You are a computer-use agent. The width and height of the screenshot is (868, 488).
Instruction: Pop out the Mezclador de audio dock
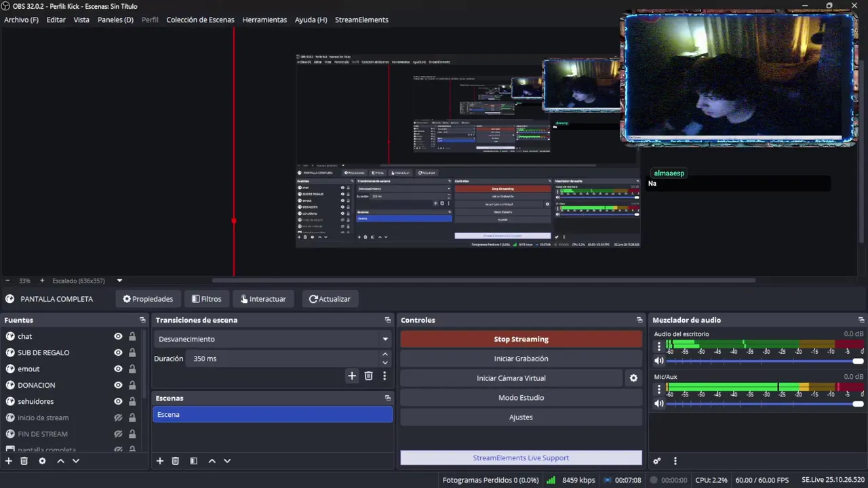861,320
